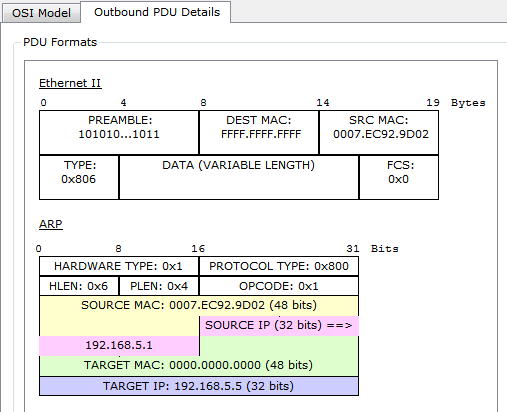
Task: Switch to the OSI Model tab
Action: point(41,13)
